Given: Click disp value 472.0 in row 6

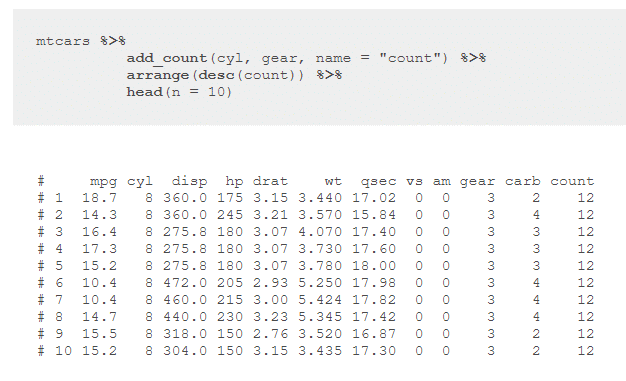Looking at the screenshot, I should coord(185,283).
